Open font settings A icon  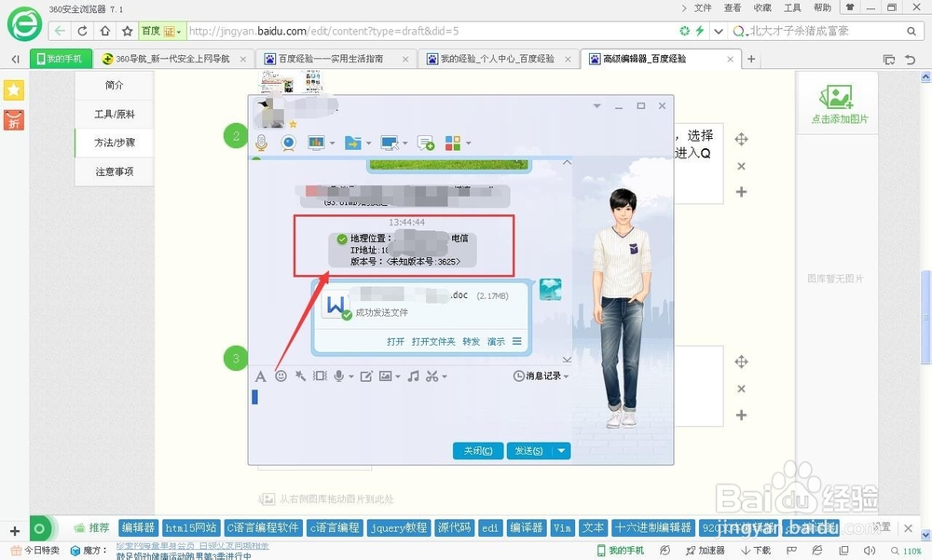click(260, 376)
